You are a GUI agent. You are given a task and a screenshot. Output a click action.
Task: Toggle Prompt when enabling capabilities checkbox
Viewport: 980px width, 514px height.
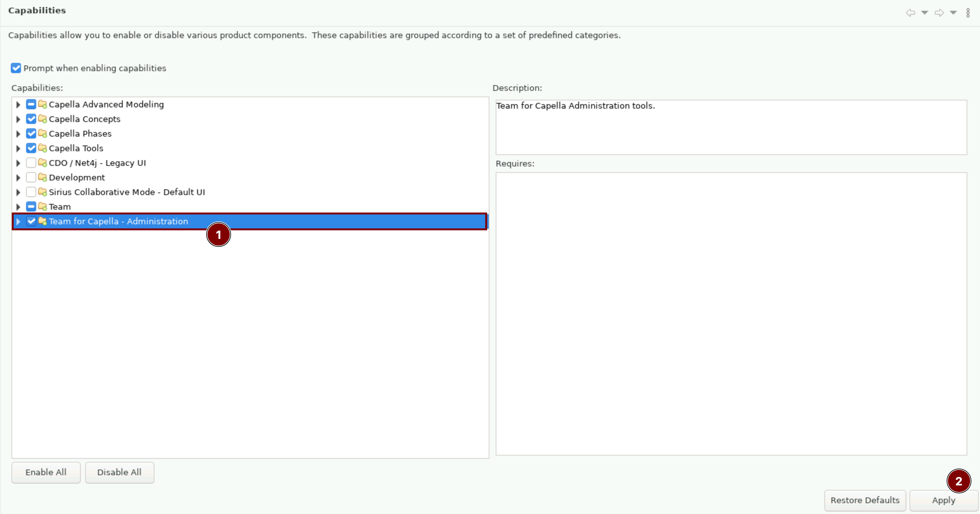click(16, 68)
